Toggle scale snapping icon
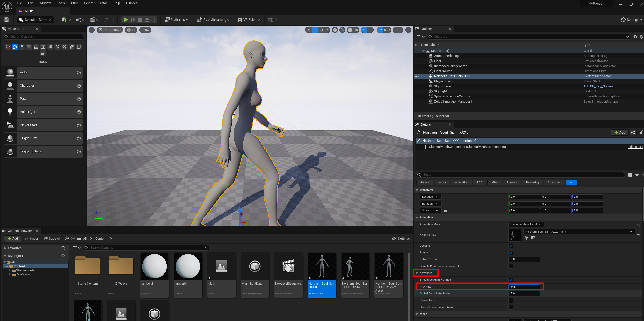This screenshot has height=321, width=644. click(x=380, y=30)
